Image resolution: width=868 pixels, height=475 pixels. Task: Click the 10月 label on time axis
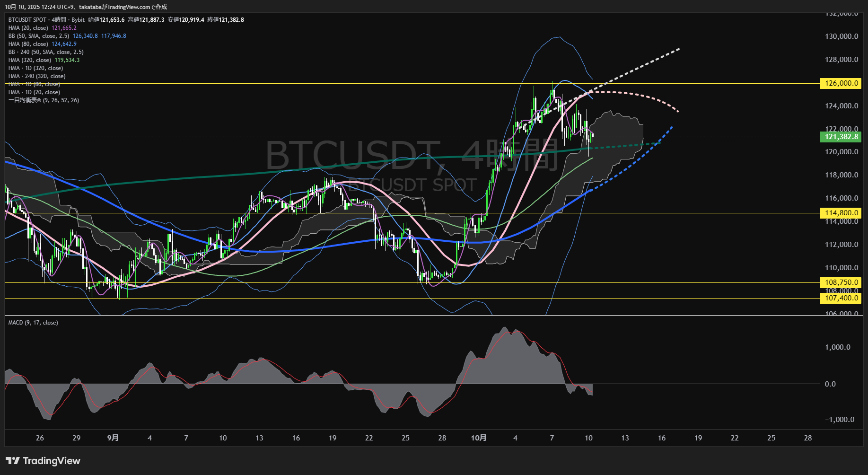(x=478, y=438)
